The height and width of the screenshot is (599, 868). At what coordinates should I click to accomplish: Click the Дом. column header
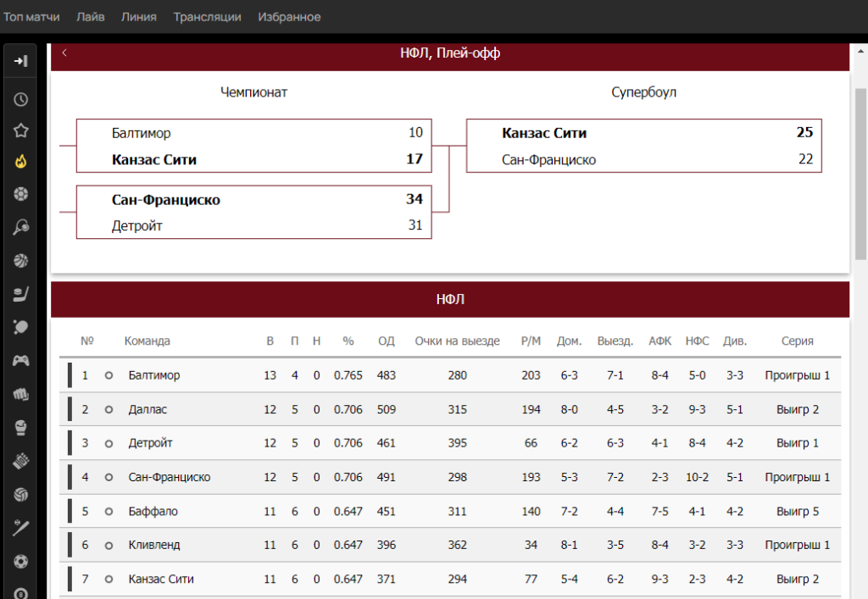pyautogui.click(x=569, y=341)
